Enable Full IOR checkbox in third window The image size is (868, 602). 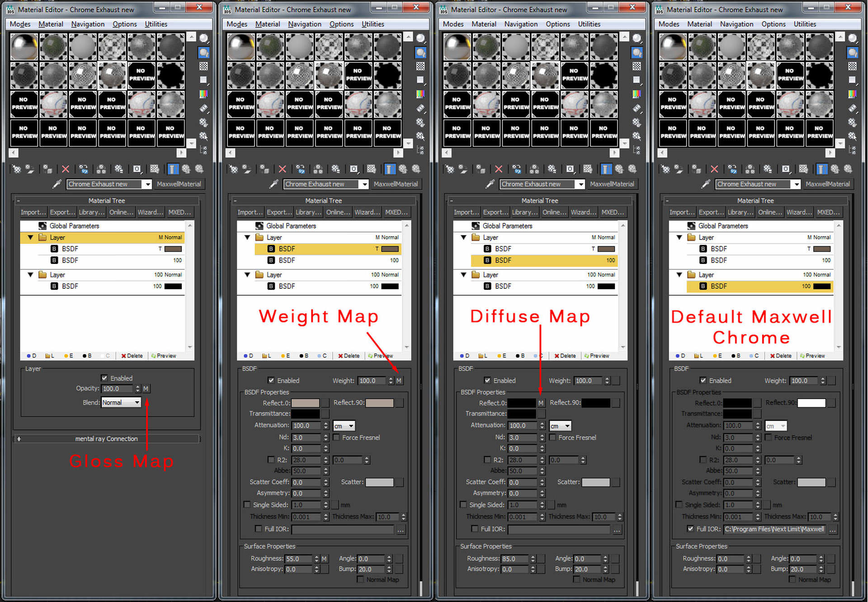click(475, 529)
